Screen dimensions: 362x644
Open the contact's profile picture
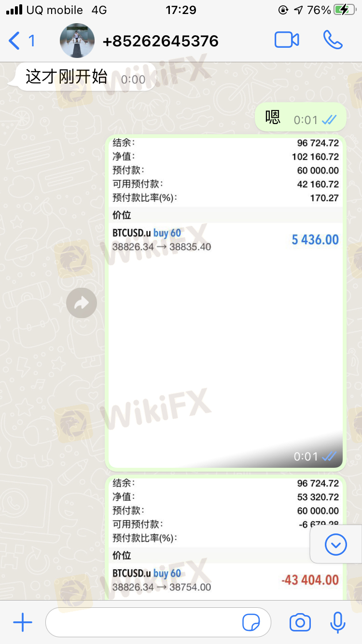point(77,41)
